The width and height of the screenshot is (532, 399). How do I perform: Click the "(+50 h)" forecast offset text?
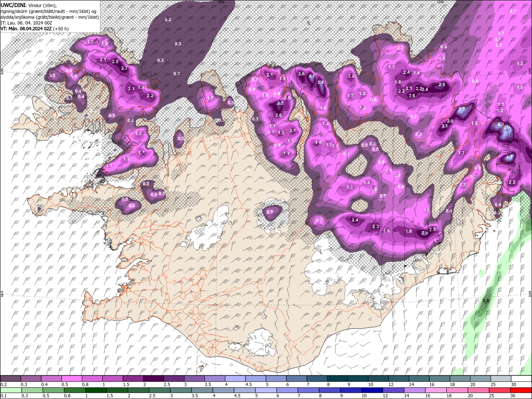click(61, 28)
